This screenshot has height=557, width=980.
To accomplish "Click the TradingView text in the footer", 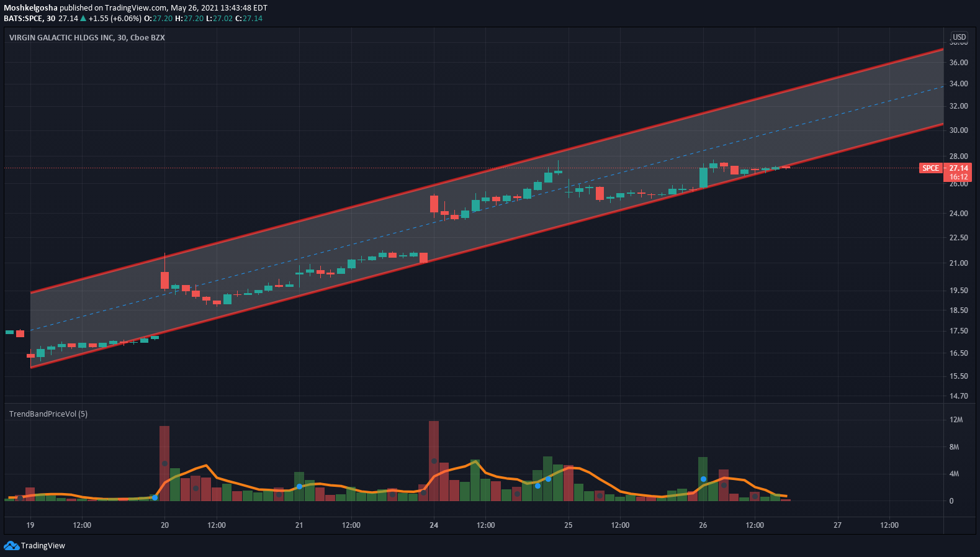I will [x=43, y=546].
